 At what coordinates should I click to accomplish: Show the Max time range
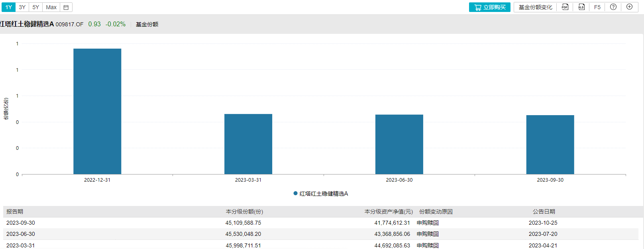pos(51,7)
